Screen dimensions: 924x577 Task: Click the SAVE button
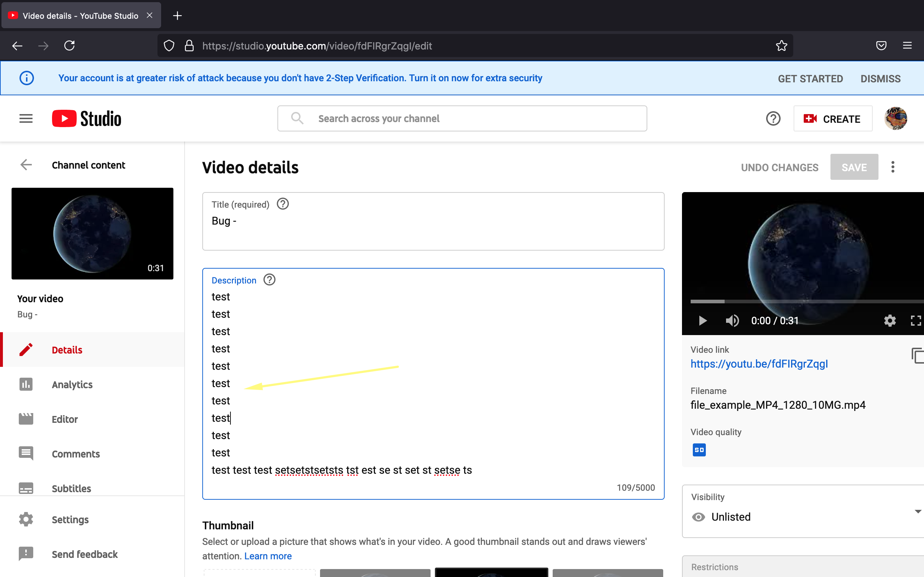pyautogui.click(x=854, y=167)
